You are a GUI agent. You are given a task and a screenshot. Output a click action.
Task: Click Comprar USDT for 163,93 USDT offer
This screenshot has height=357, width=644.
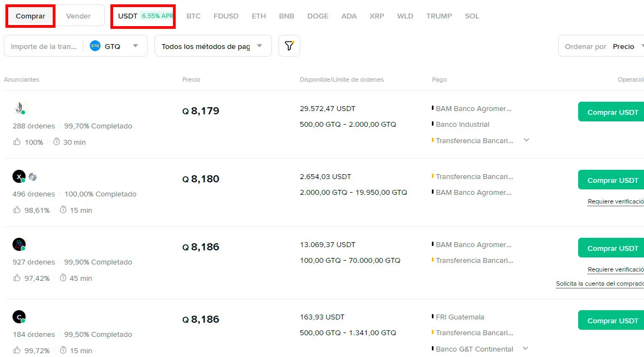click(x=611, y=320)
